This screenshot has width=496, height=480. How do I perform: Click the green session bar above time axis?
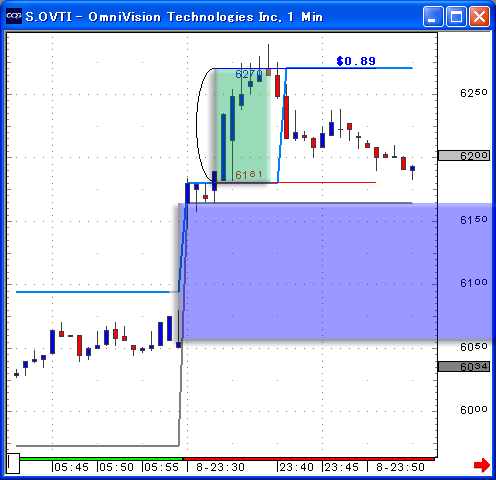point(101,459)
